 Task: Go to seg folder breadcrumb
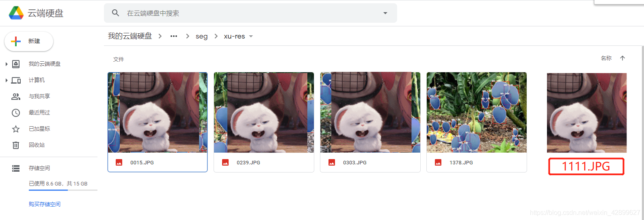(201, 36)
